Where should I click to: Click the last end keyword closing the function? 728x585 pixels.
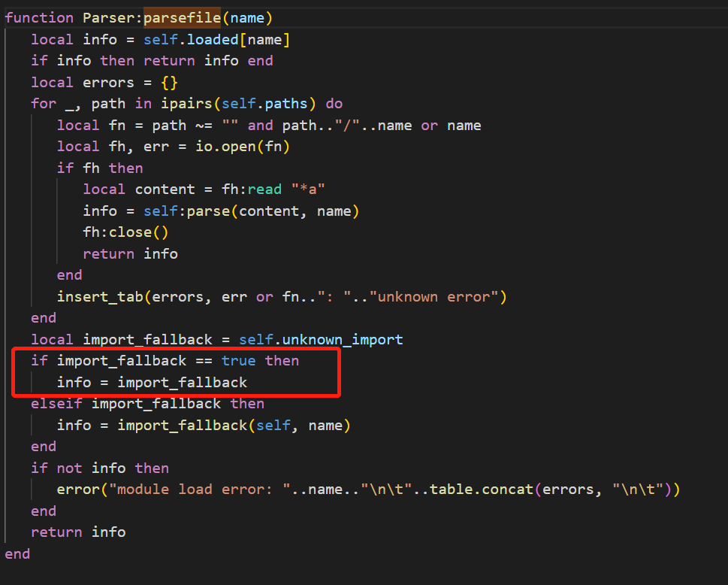17,553
